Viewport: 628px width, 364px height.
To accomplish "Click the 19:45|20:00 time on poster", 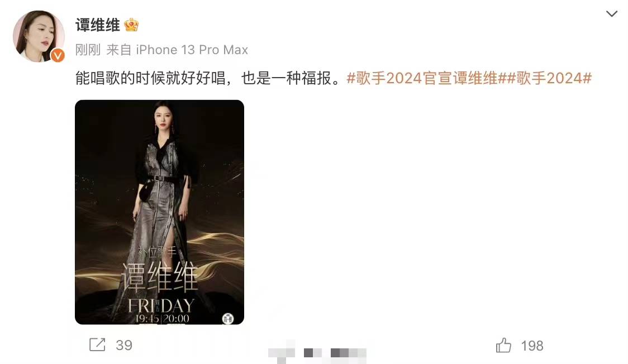I will click(162, 319).
